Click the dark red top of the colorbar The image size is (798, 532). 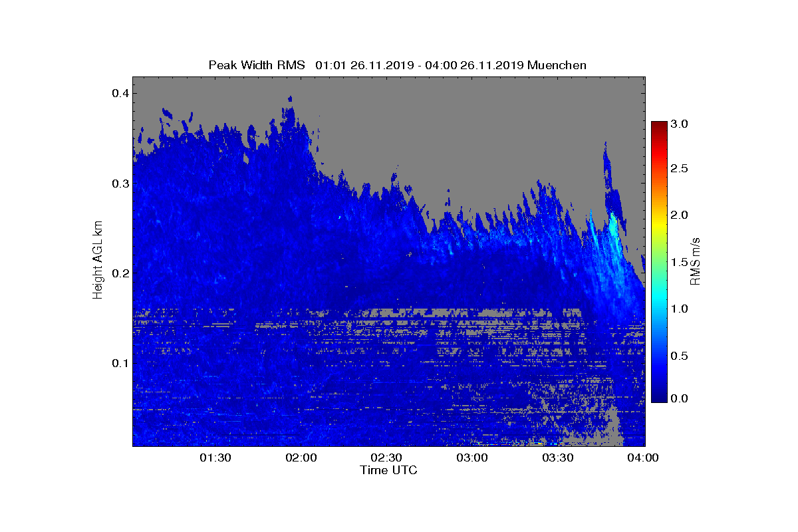(x=659, y=126)
